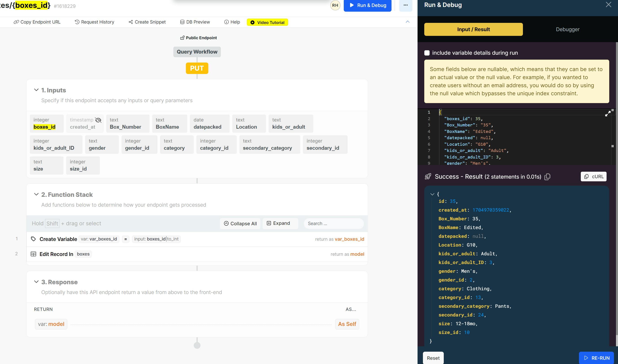This screenshot has width=618, height=364.
Task: Click the cURL button
Action: click(594, 177)
